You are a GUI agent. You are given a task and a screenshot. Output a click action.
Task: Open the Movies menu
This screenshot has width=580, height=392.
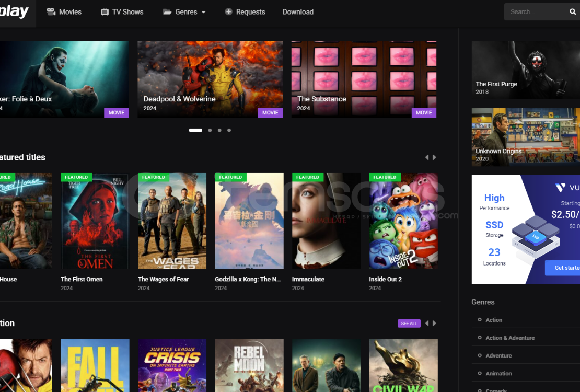coord(64,12)
